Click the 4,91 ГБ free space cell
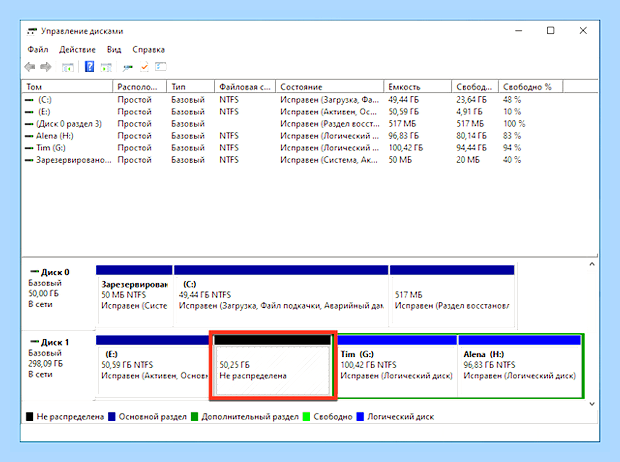Image resolution: width=620 pixels, height=462 pixels. (x=469, y=112)
